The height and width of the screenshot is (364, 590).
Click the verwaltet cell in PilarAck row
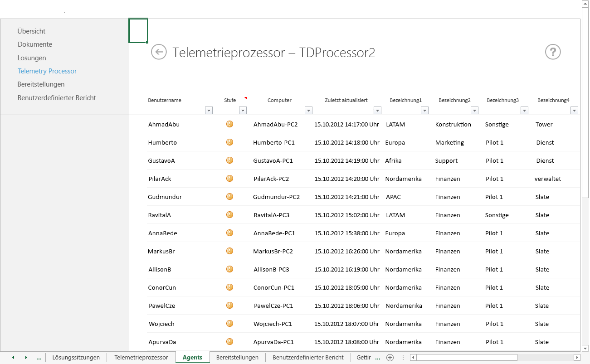[x=548, y=179]
